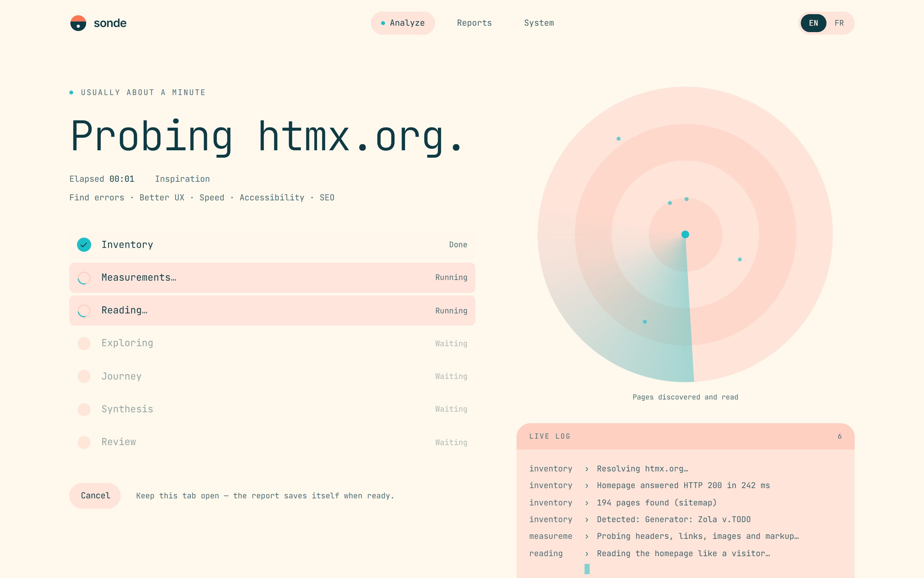This screenshot has height=578, width=924.
Task: Click the 'Resolving htmx.org…' log line
Action: click(x=642, y=469)
